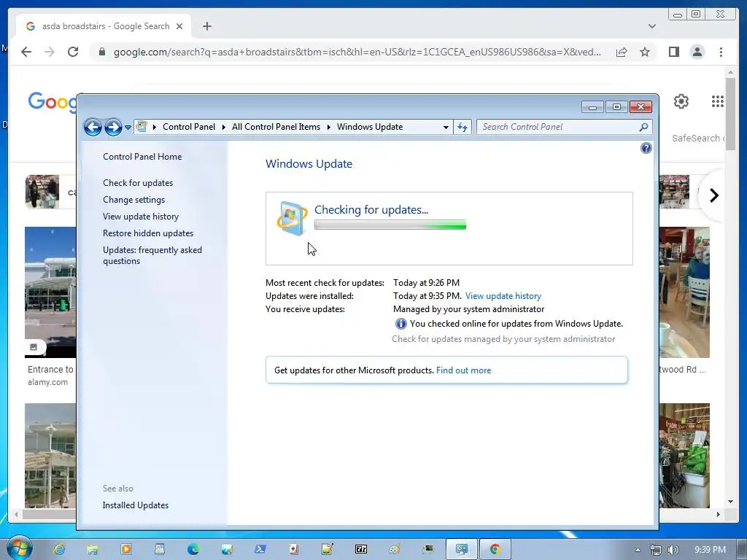Click the Checking for updates progress bar
The width and height of the screenshot is (747, 560).
pyautogui.click(x=390, y=225)
